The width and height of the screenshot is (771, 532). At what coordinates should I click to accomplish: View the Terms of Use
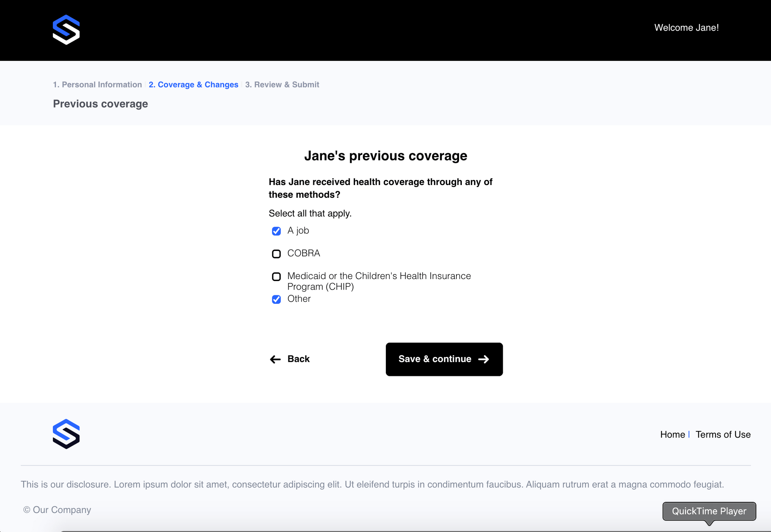coord(723,434)
